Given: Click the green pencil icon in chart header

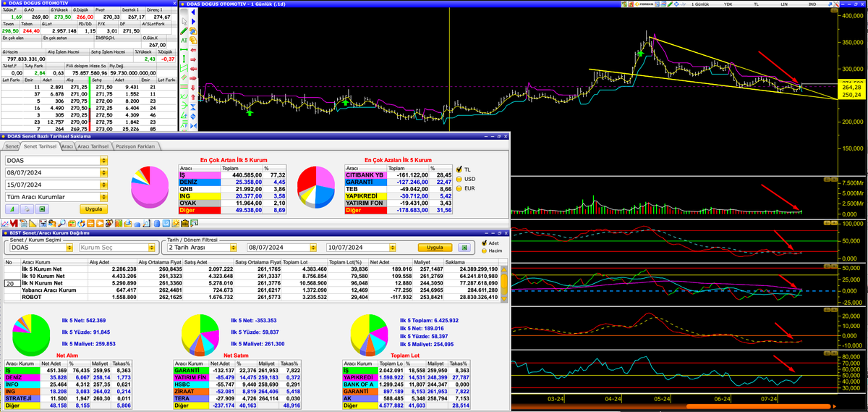Looking at the screenshot, I should (x=670, y=4).
